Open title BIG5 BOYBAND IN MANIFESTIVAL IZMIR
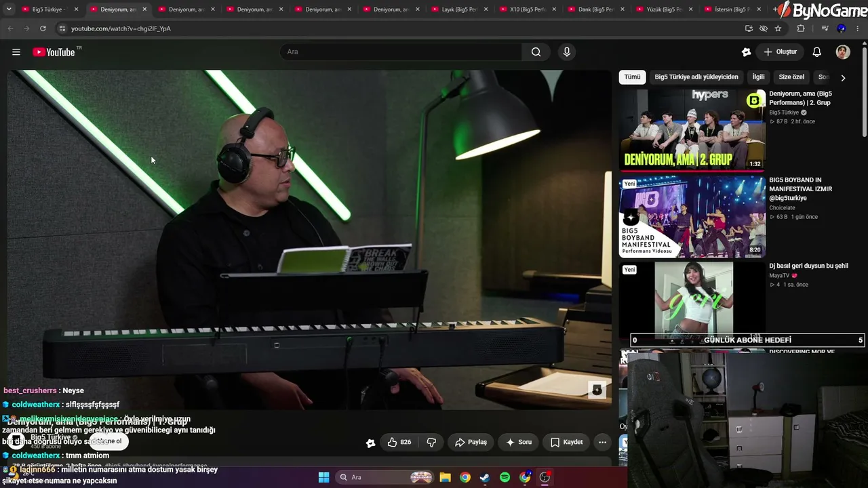 800,189
